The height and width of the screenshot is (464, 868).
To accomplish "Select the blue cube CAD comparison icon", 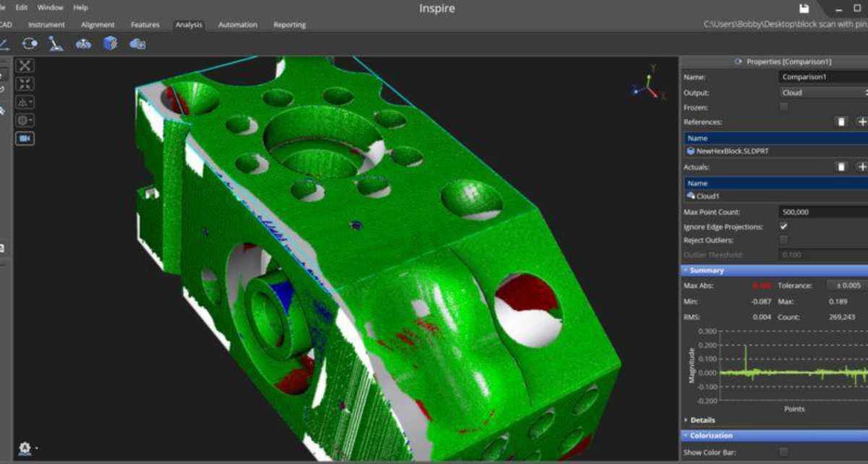I will [x=110, y=44].
